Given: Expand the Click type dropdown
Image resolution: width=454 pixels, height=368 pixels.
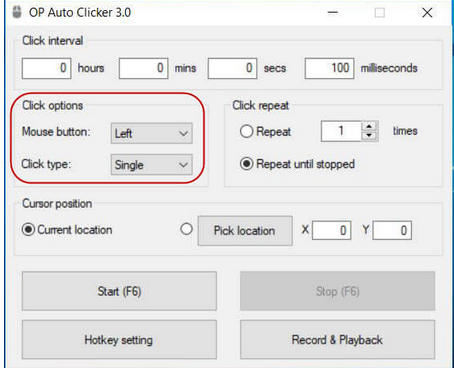Looking at the screenshot, I should click(152, 165).
